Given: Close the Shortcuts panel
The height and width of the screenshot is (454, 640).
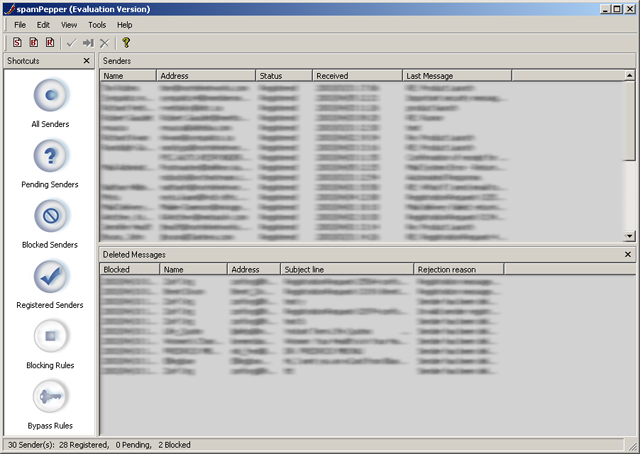Looking at the screenshot, I should 87,61.
